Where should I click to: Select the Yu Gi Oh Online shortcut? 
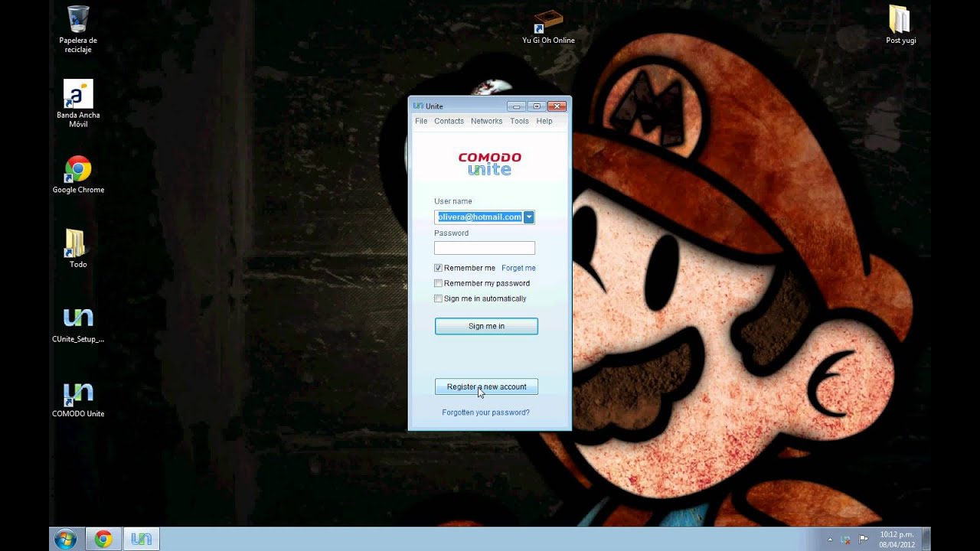pyautogui.click(x=548, y=27)
